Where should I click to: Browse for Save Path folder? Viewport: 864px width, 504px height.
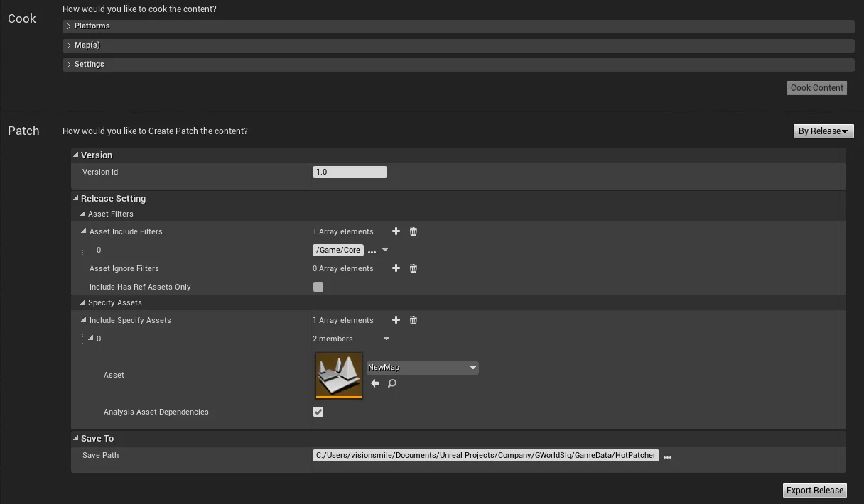(667, 456)
